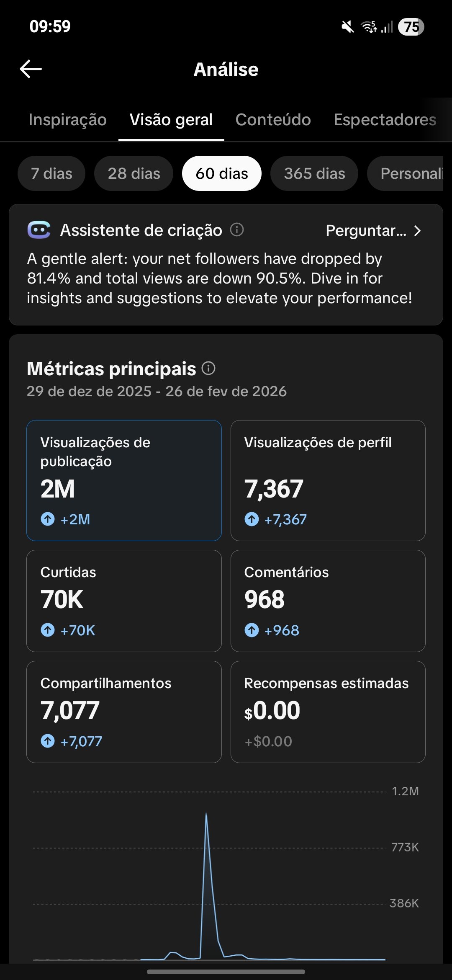Select the 365 dias time range
The height and width of the screenshot is (980, 452).
314,173
